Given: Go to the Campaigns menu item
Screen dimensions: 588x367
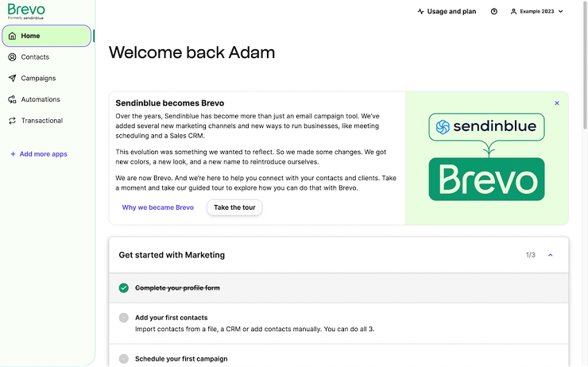Looking at the screenshot, I should [38, 78].
